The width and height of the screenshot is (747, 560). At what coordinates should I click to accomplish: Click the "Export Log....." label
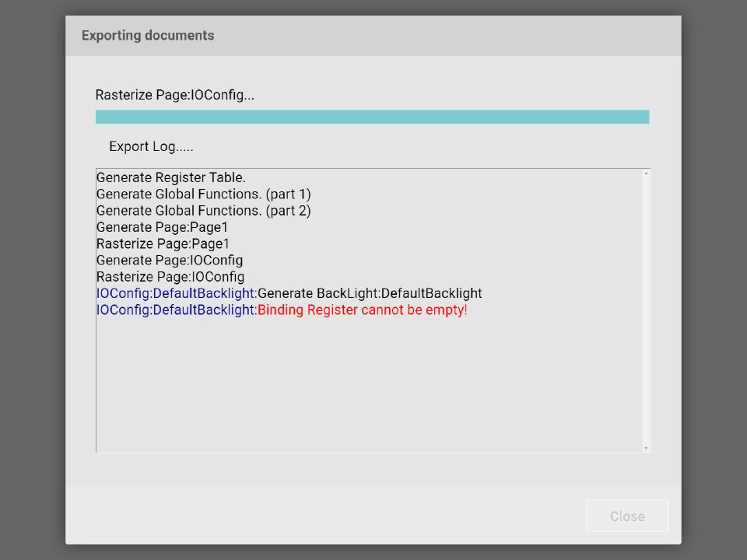tap(151, 146)
